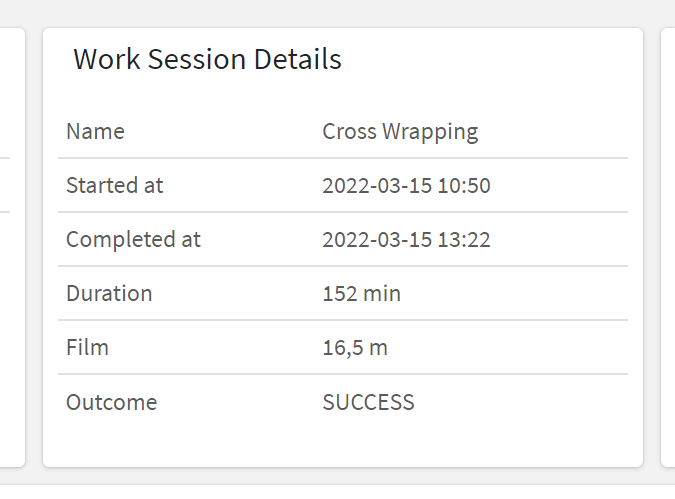Click the 152 min duration value

[x=362, y=294]
